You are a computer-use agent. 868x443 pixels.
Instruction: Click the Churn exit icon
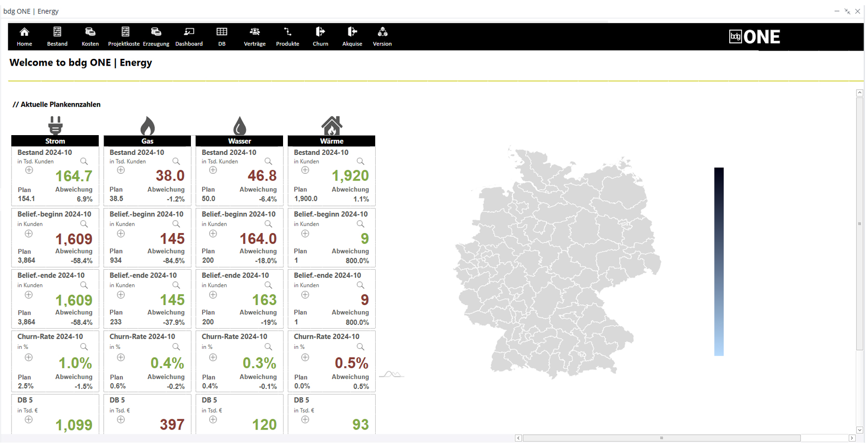(x=320, y=32)
